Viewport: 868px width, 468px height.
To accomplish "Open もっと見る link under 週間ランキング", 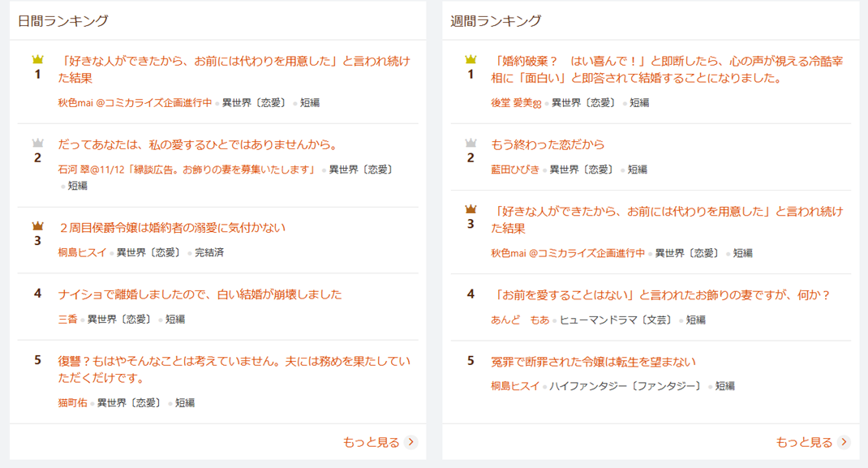I will tap(804, 442).
